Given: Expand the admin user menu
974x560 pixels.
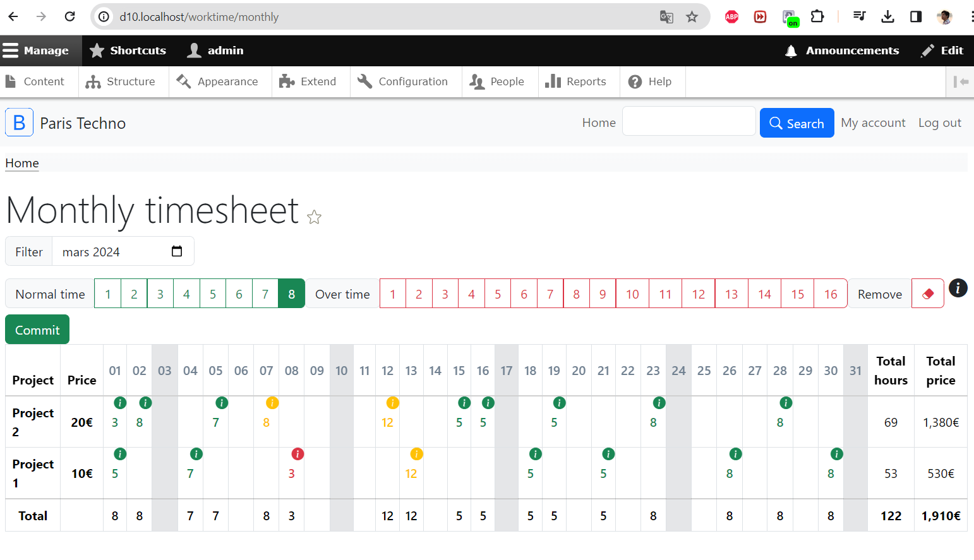Looking at the screenshot, I should tap(215, 51).
